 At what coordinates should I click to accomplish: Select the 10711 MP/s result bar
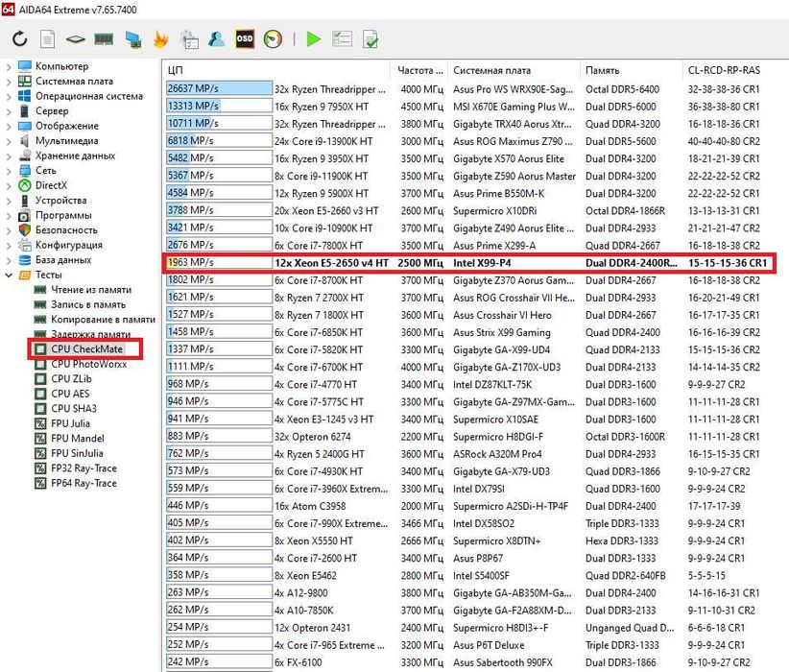click(x=220, y=123)
